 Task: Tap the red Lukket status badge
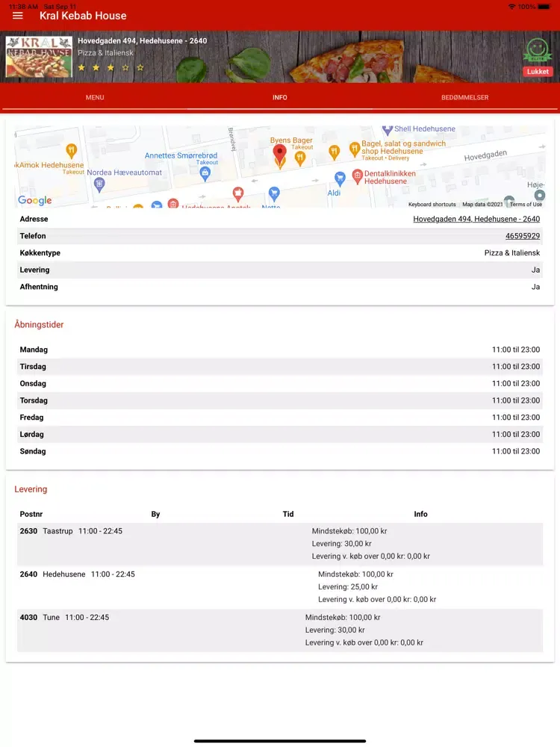[x=538, y=72]
